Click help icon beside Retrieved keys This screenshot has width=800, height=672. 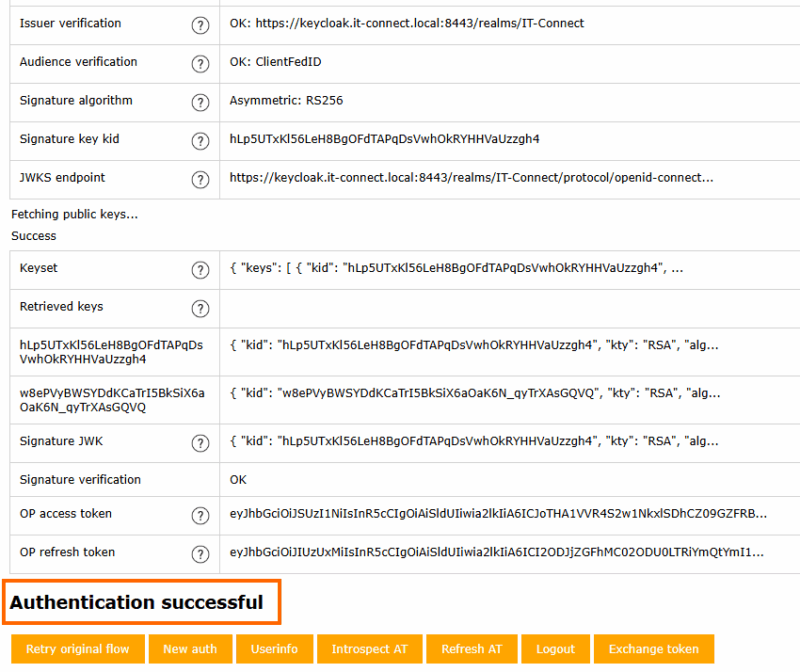pyautogui.click(x=200, y=308)
